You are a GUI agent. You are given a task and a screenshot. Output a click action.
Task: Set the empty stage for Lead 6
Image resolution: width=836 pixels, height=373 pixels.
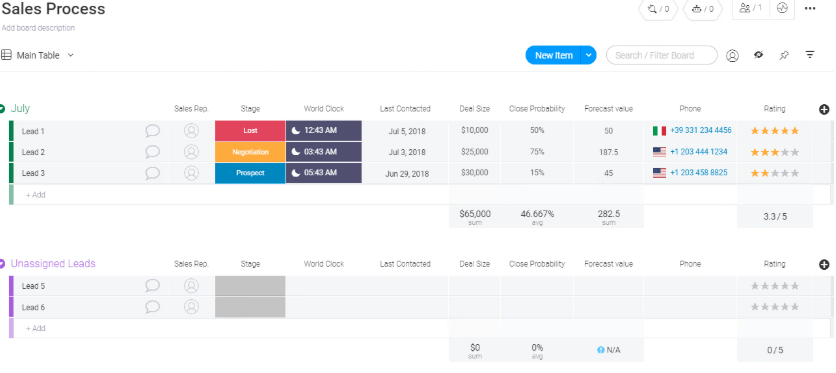click(x=250, y=307)
